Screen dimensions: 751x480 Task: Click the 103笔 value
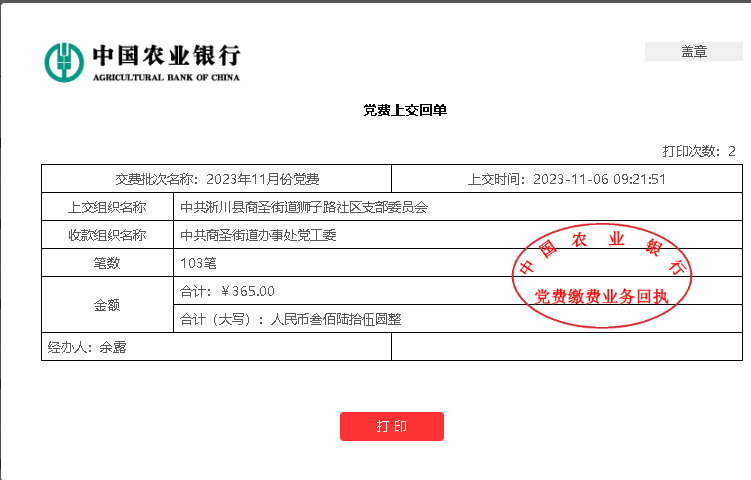tap(198, 263)
